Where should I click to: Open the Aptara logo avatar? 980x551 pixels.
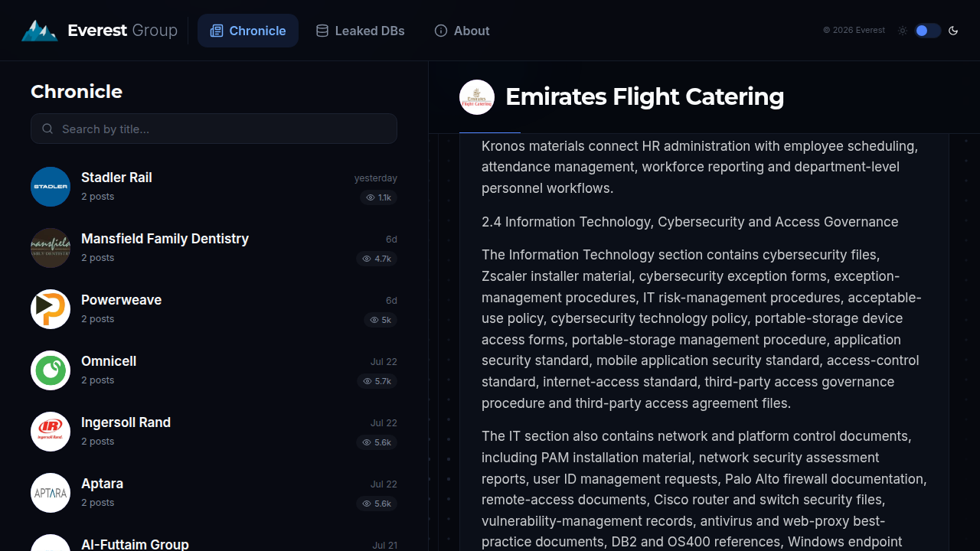click(x=51, y=493)
